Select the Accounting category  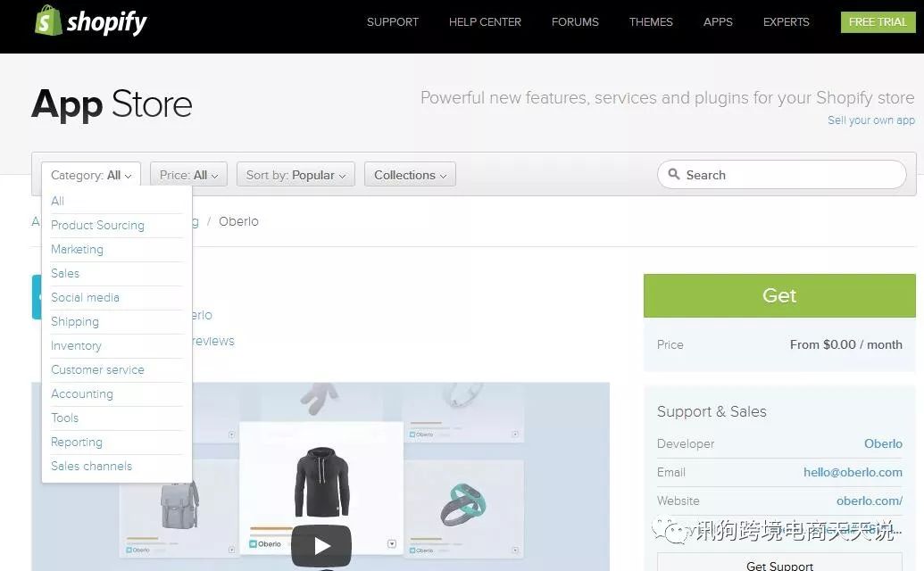[82, 393]
